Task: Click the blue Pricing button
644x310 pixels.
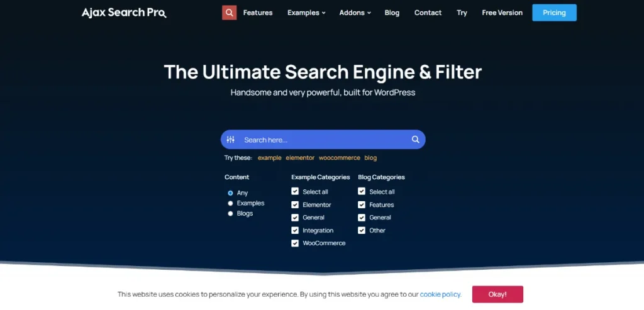Action: tap(555, 13)
